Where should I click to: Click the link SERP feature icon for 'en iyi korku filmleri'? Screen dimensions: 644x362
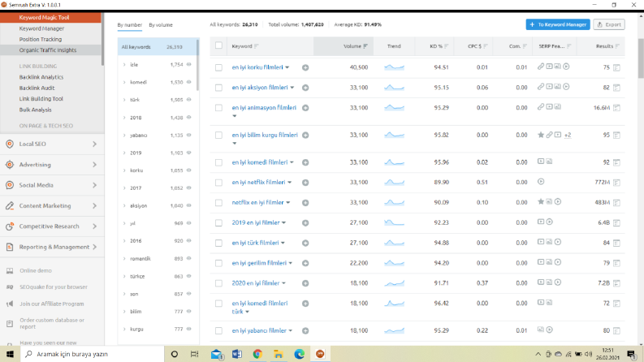[541, 67]
